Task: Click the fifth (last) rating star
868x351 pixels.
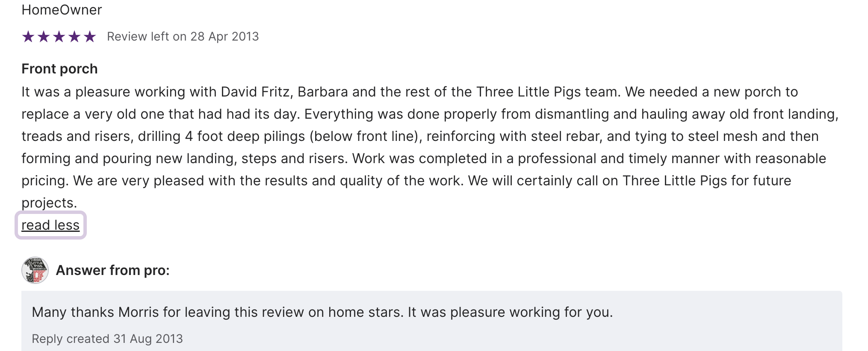Action: click(x=90, y=37)
